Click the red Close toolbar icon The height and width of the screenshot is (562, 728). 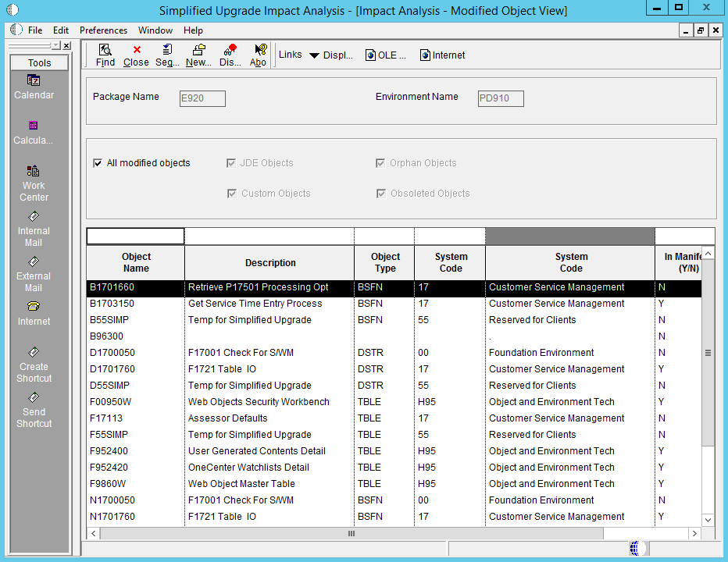(x=136, y=55)
